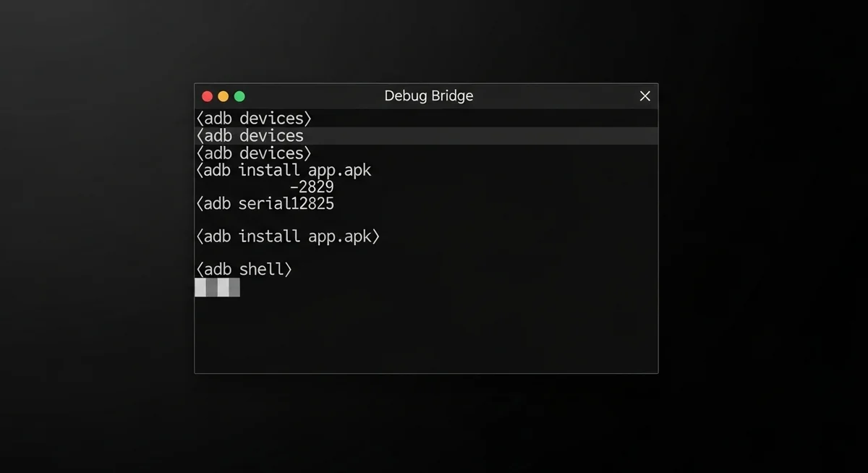Click inside the empty terminal output area

click(x=427, y=333)
